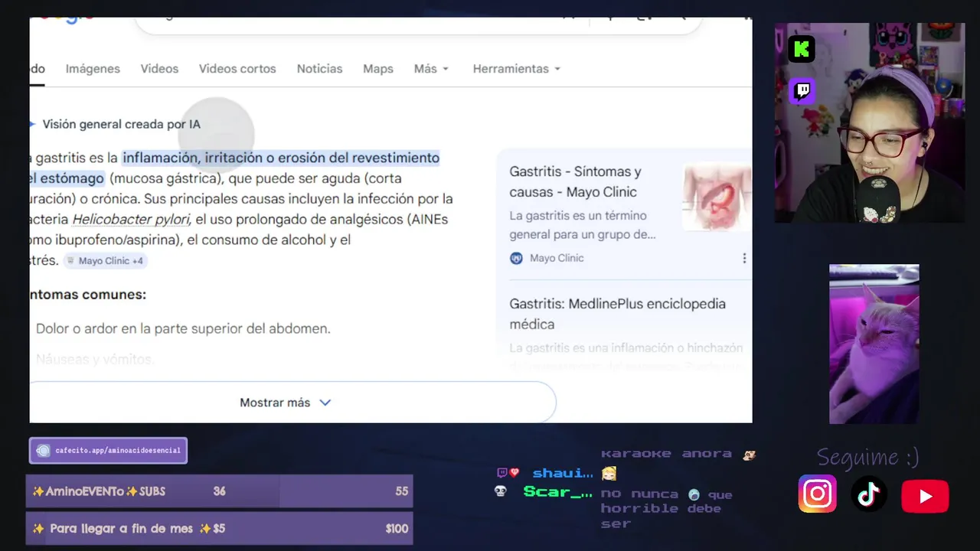Switch to the Videos tab

pyautogui.click(x=159, y=69)
